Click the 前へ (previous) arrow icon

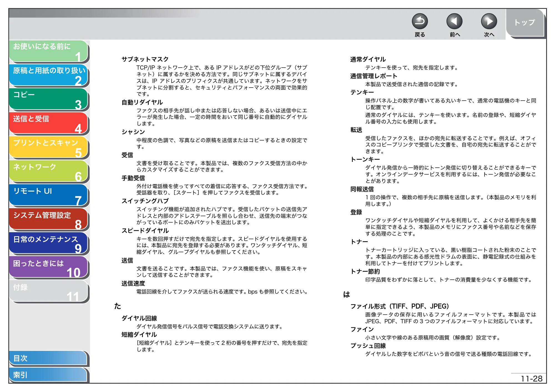(x=454, y=21)
